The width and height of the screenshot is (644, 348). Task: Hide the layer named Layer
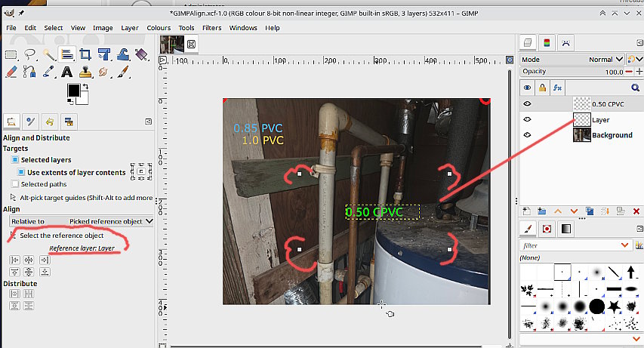tap(528, 119)
